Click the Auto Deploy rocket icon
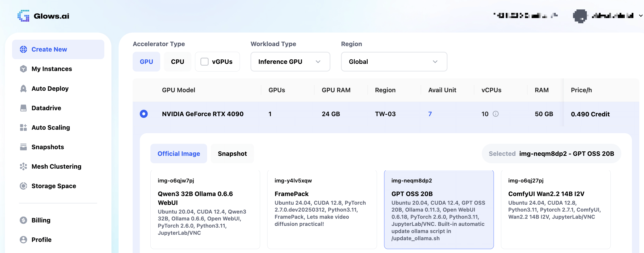The image size is (644, 253). 23,89
